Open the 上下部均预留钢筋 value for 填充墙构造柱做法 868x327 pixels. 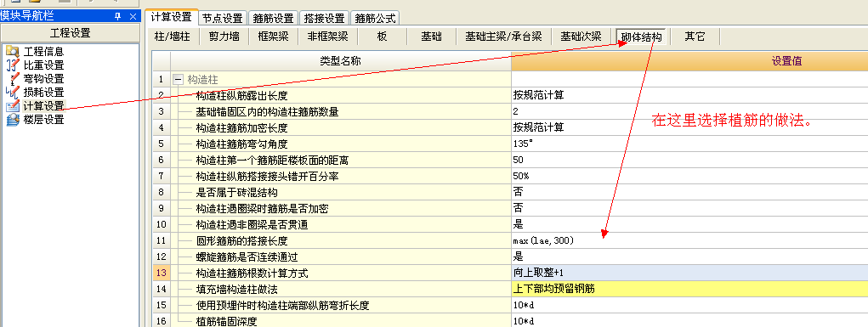tap(689, 288)
